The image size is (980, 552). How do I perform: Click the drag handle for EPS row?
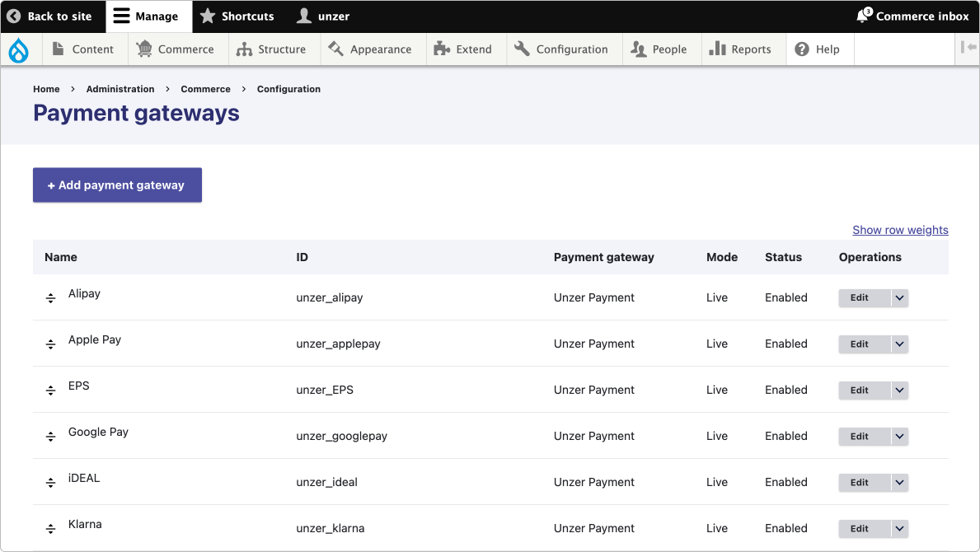(x=50, y=391)
